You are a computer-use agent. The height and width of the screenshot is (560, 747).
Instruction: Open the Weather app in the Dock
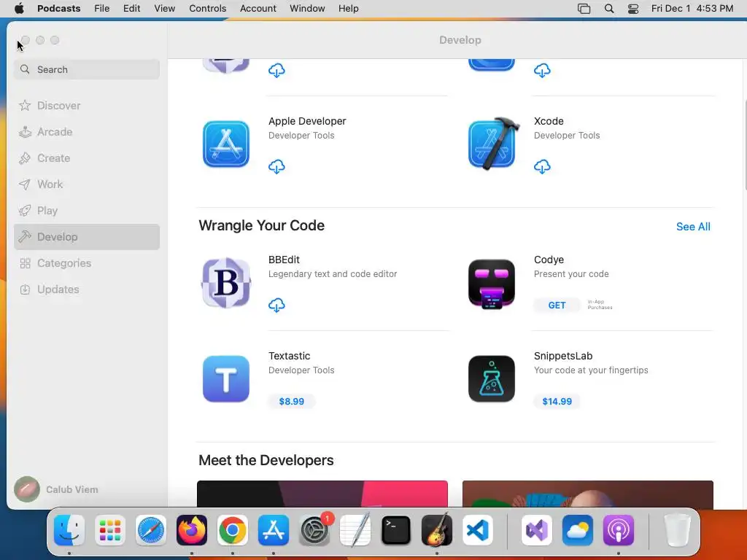(578, 530)
